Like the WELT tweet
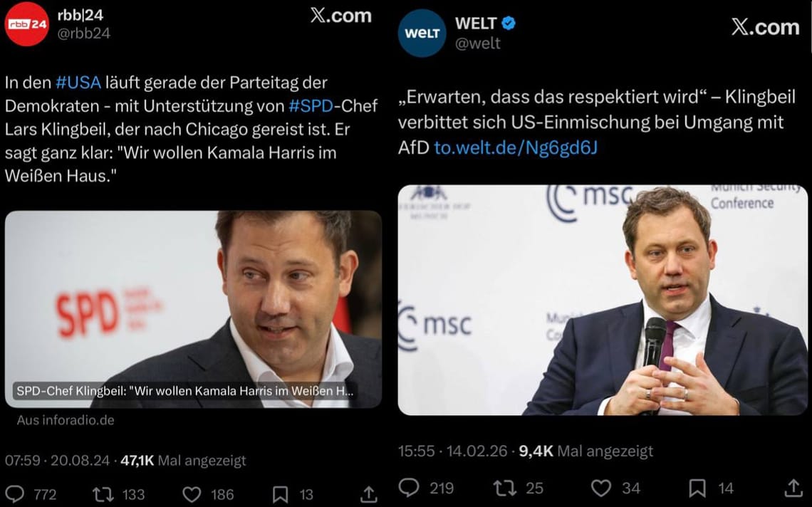 [x=600, y=488]
